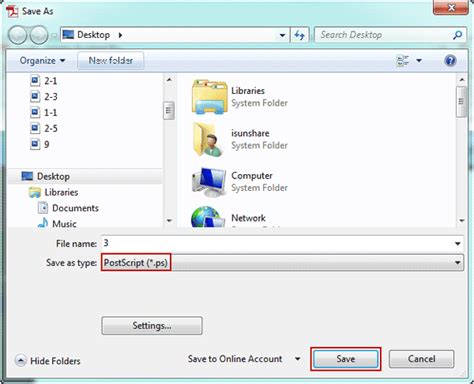Click the Cancel button
Screen dimensions: 474x384
422,359
